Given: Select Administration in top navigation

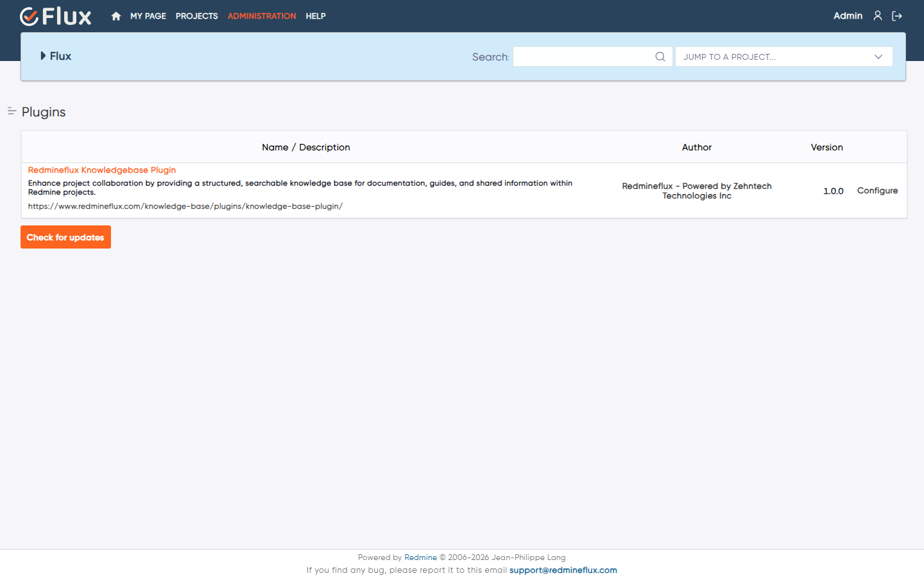Looking at the screenshot, I should pyautogui.click(x=262, y=16).
